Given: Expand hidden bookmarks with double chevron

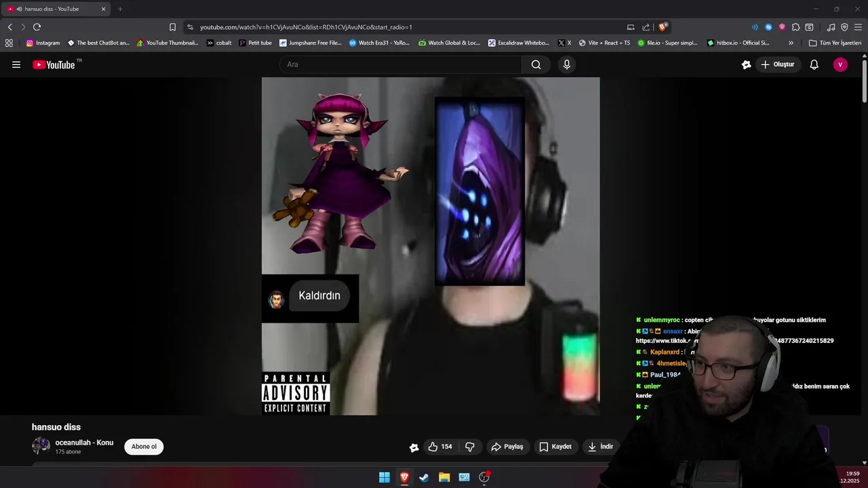Looking at the screenshot, I should click(x=791, y=43).
